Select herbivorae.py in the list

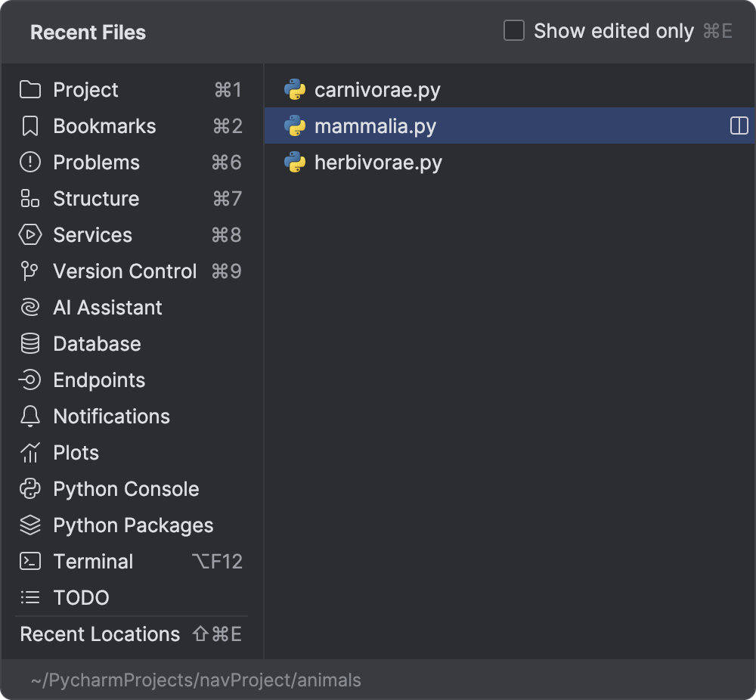(377, 163)
